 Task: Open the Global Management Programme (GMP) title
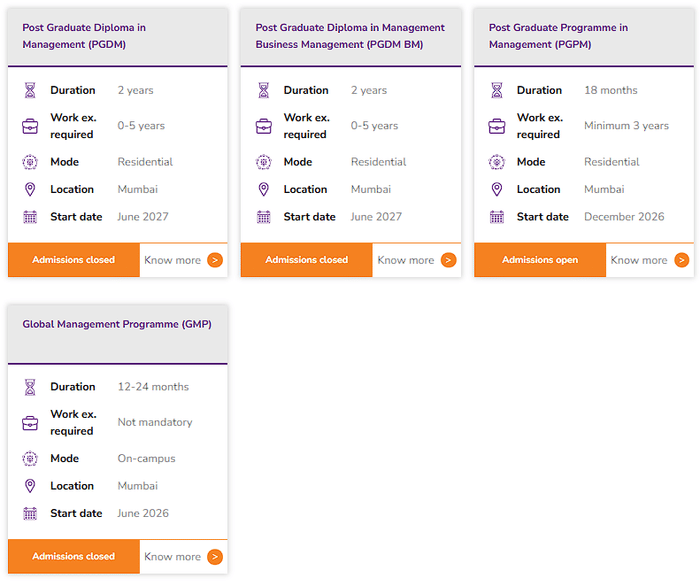(x=117, y=324)
